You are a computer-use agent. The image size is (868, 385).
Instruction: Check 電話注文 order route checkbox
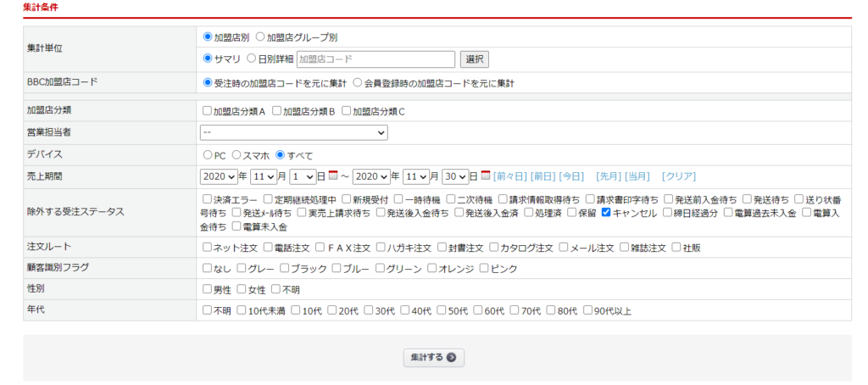[x=268, y=247]
